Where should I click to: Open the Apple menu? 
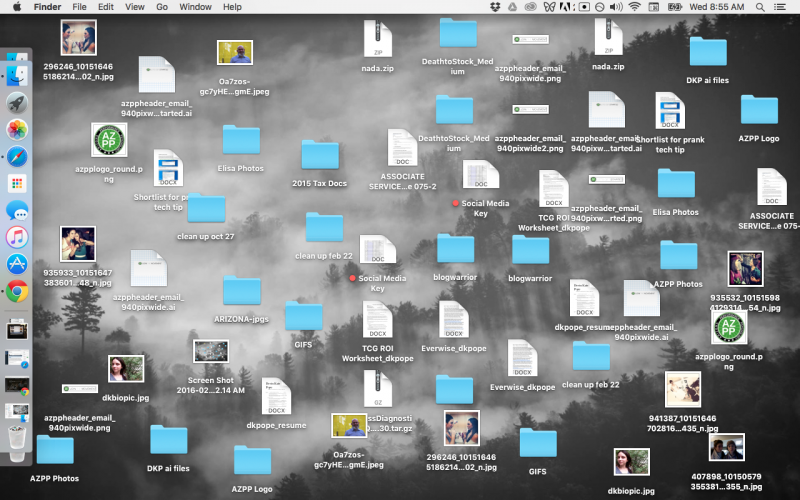(16, 7)
